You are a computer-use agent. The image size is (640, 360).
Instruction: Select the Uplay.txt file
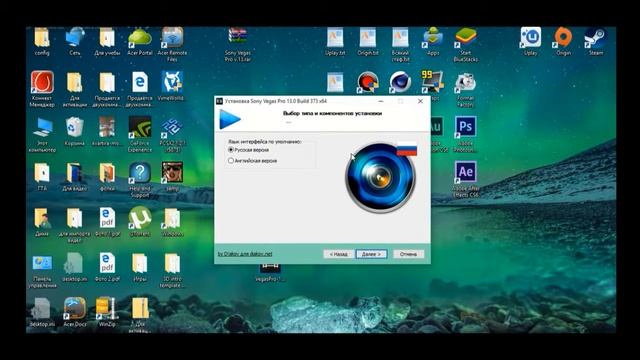tap(335, 41)
